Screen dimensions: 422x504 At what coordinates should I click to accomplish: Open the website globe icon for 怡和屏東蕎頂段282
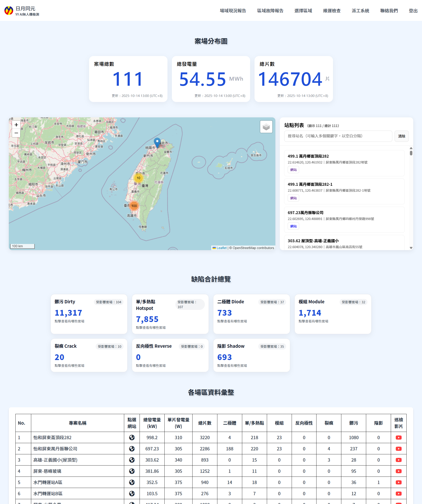coord(132,437)
